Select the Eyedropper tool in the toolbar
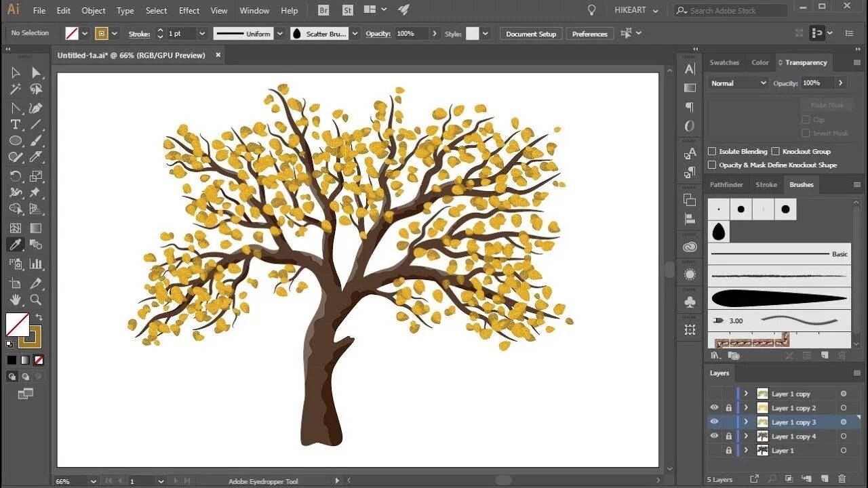 click(15, 245)
